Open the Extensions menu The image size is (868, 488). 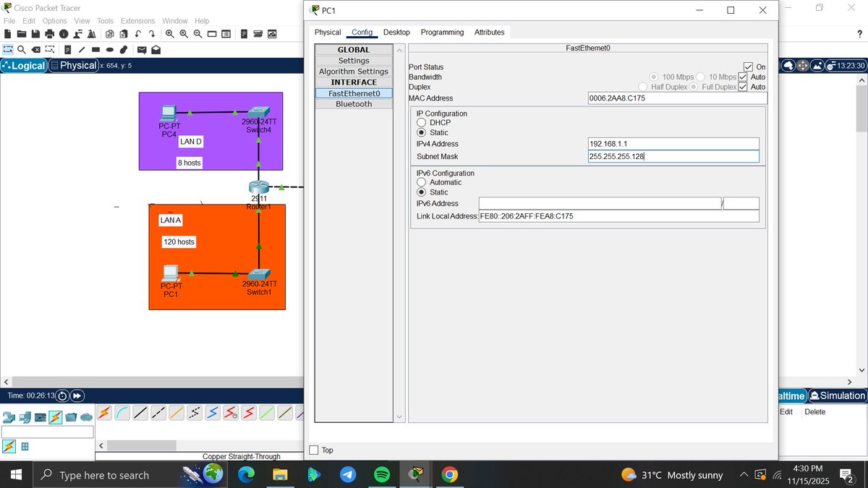[x=137, y=20]
